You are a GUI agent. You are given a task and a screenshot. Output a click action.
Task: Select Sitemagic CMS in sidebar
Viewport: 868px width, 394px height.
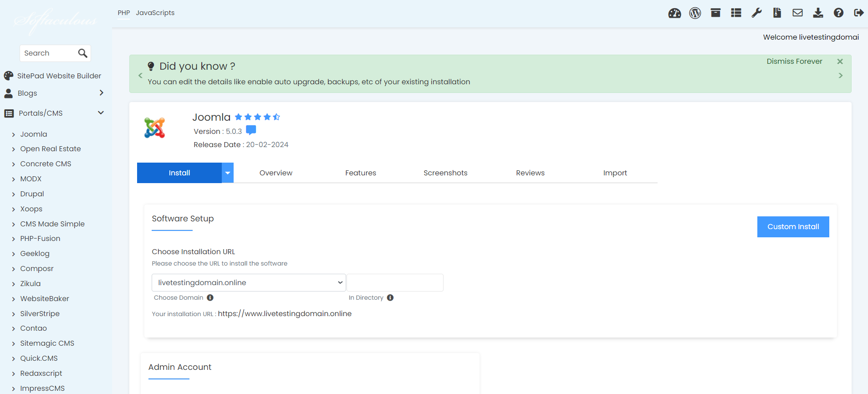(47, 343)
